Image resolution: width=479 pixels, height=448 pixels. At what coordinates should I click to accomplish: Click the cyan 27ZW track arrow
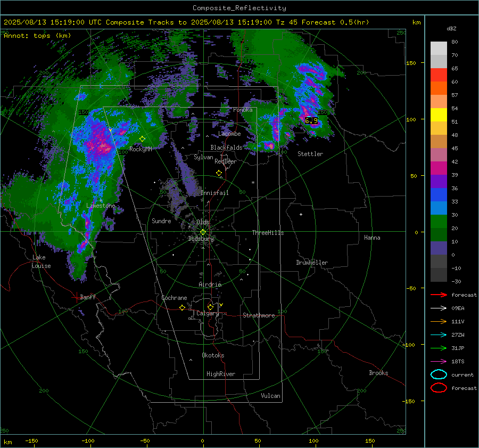click(x=439, y=335)
